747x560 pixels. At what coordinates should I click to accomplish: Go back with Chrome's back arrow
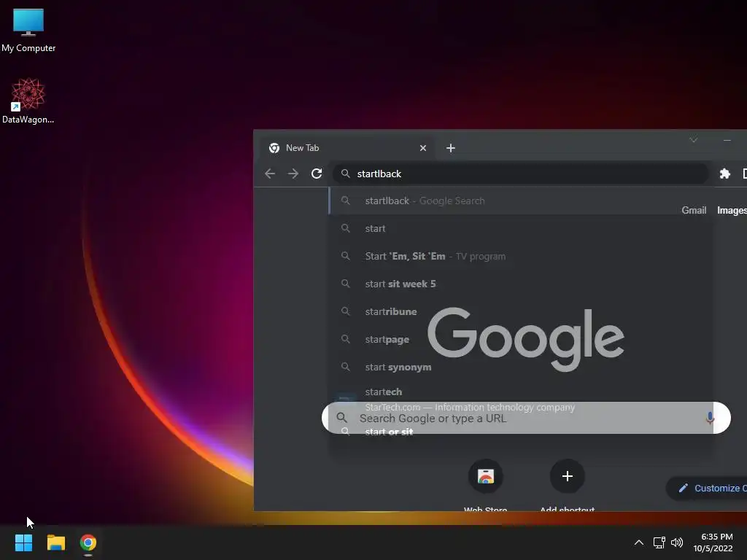pos(270,174)
